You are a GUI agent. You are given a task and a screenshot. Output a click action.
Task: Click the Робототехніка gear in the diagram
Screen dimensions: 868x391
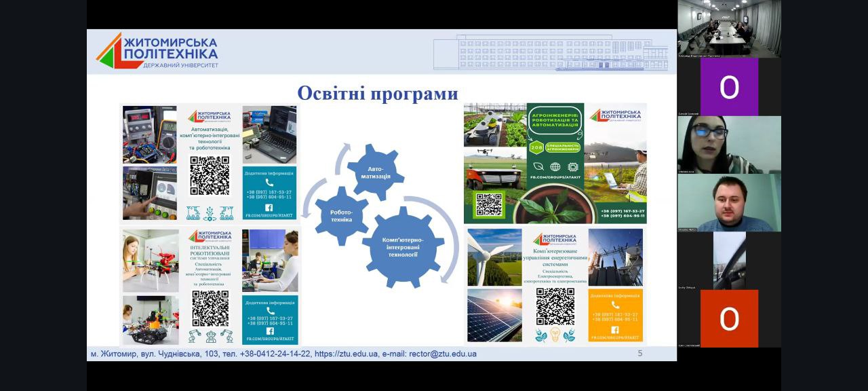[x=341, y=216]
